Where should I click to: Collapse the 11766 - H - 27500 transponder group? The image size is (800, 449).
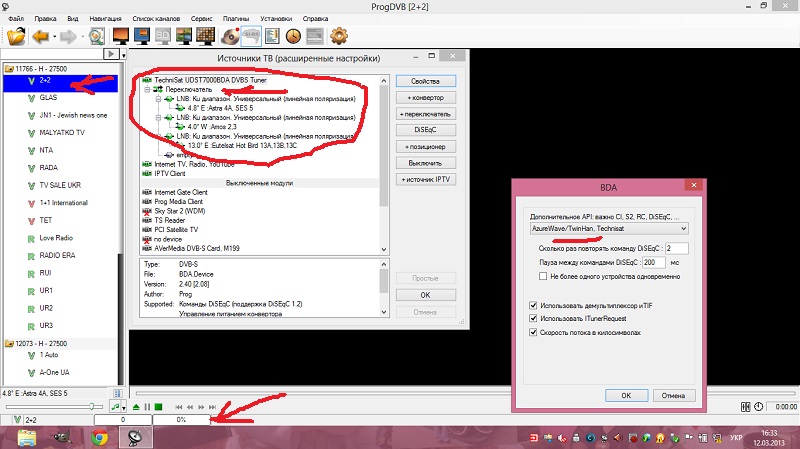coord(8,69)
